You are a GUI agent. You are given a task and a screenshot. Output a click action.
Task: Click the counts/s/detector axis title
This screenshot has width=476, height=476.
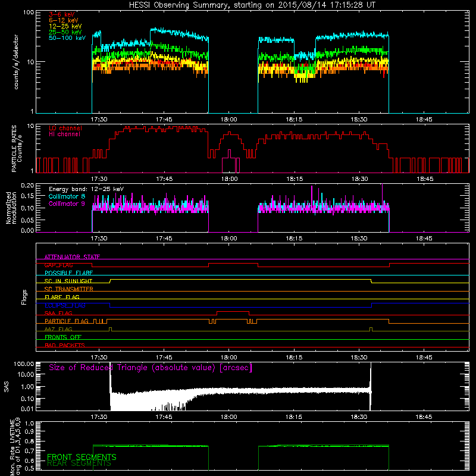point(16,62)
